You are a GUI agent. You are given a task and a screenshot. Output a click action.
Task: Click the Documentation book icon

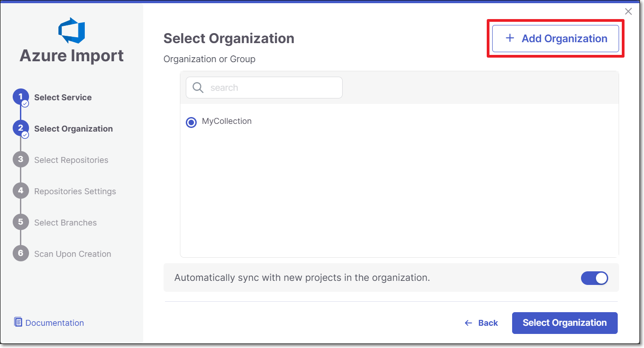18,323
